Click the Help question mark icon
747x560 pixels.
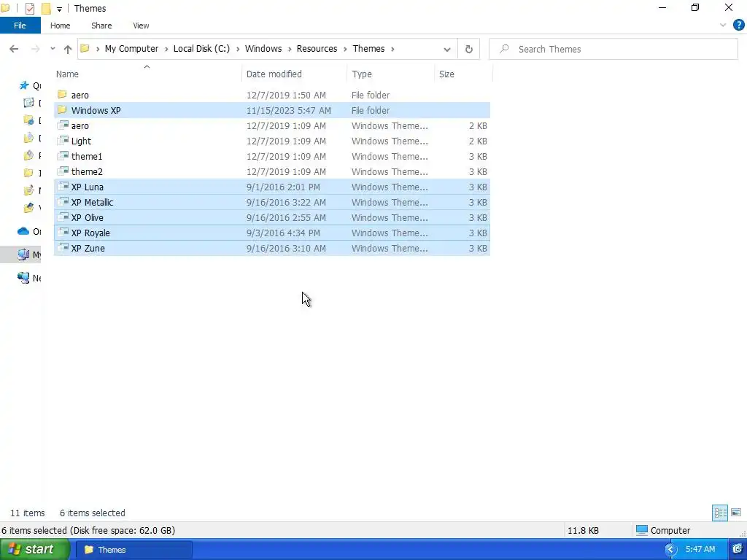click(738, 26)
